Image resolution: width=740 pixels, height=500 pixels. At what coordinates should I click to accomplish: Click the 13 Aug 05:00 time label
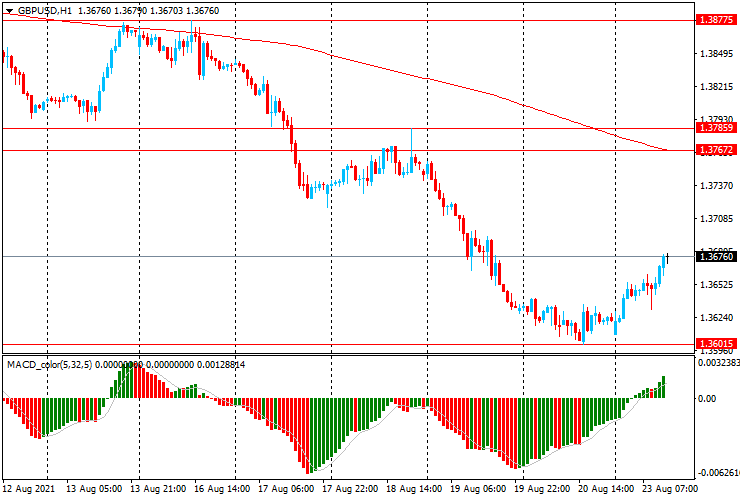[x=93, y=488]
